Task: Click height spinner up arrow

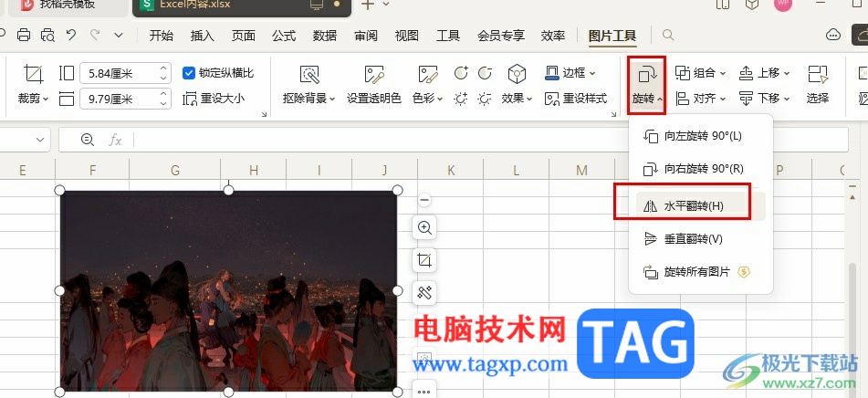Action: [x=162, y=68]
